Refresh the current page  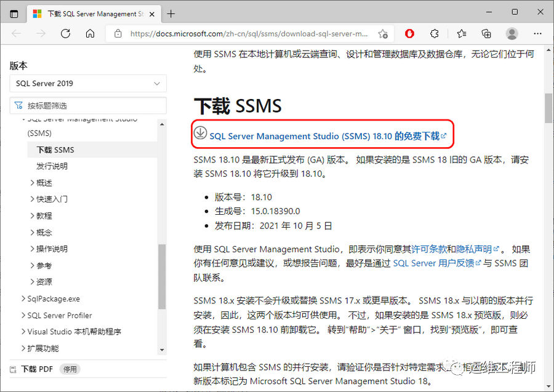65,34
